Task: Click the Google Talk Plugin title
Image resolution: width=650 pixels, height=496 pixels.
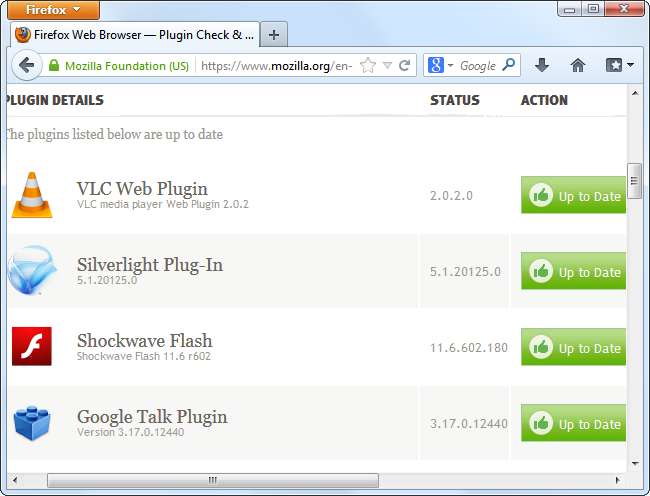Action: coord(152,417)
